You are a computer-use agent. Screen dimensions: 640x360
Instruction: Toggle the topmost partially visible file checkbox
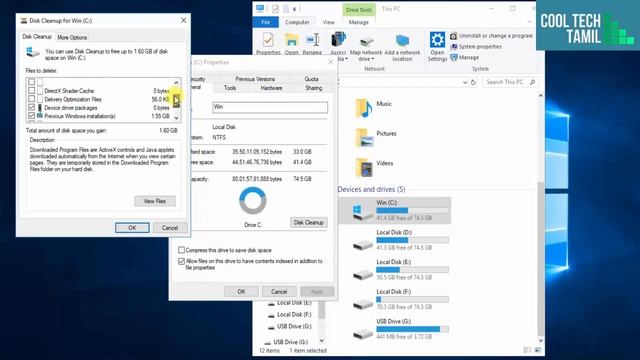pyautogui.click(x=31, y=82)
